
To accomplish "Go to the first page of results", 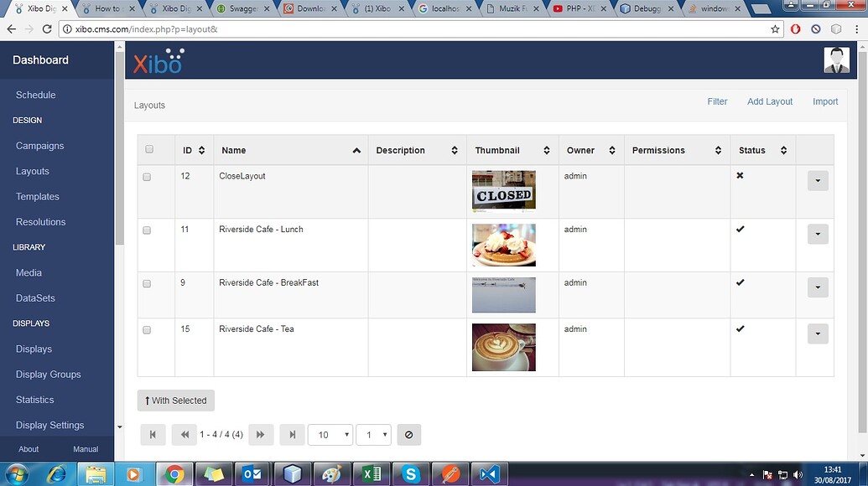I will [153, 435].
